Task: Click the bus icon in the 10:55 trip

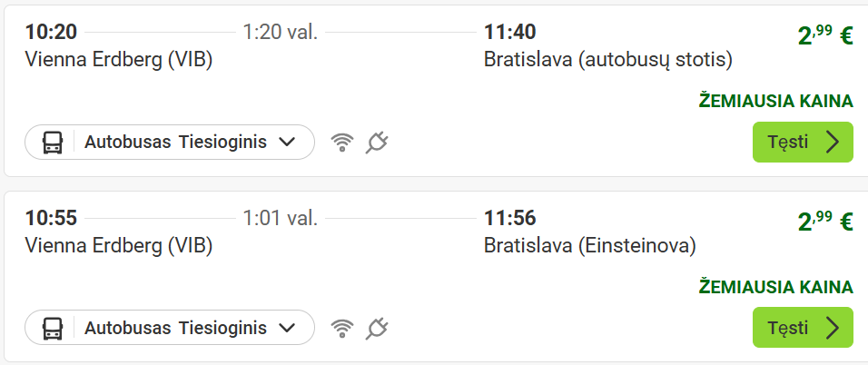Action: (53, 328)
